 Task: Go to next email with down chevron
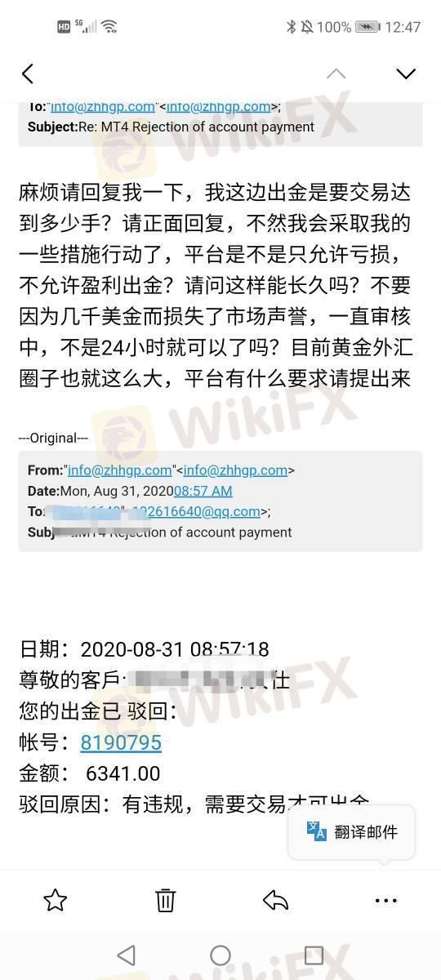click(x=406, y=73)
